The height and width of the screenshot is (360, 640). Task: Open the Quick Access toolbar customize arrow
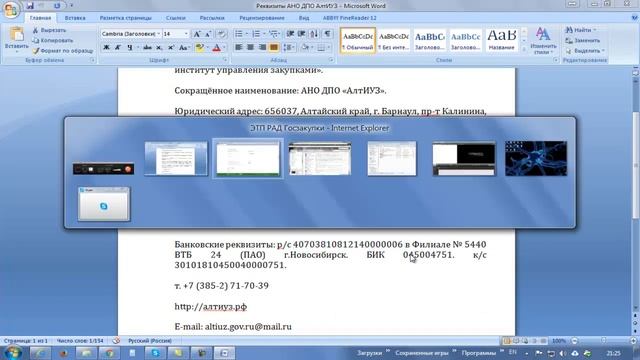(71, 6)
